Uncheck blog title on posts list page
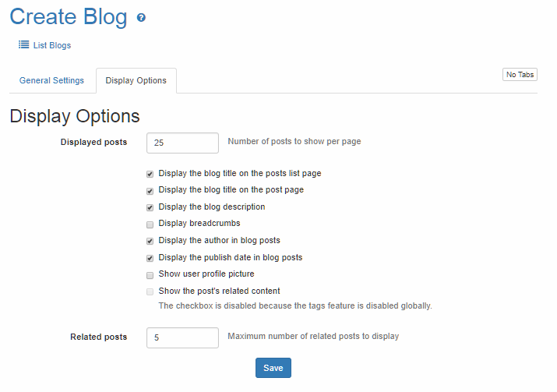Viewport: 557px width, 392px height. [x=150, y=174]
